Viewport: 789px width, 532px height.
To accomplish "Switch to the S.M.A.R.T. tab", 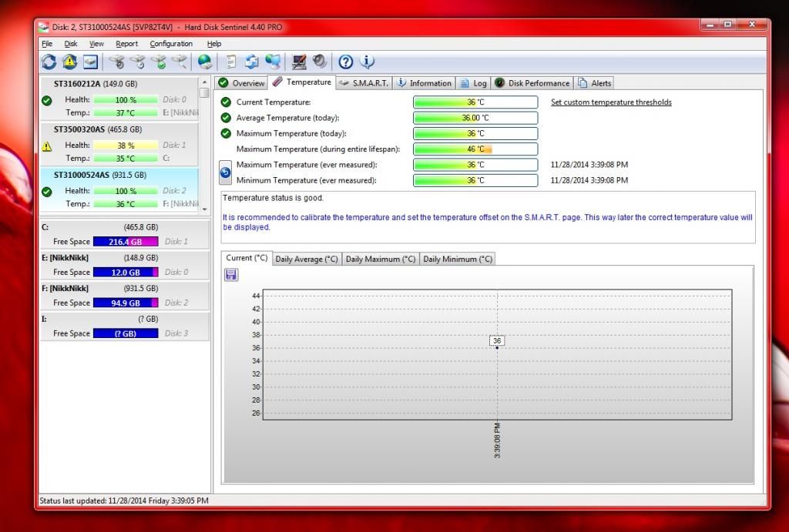I will (x=364, y=83).
